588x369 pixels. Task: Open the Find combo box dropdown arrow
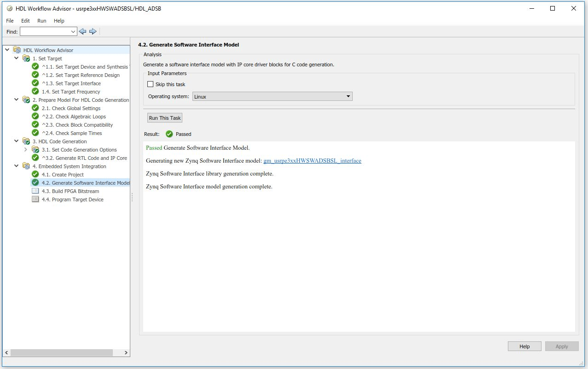[x=73, y=32]
